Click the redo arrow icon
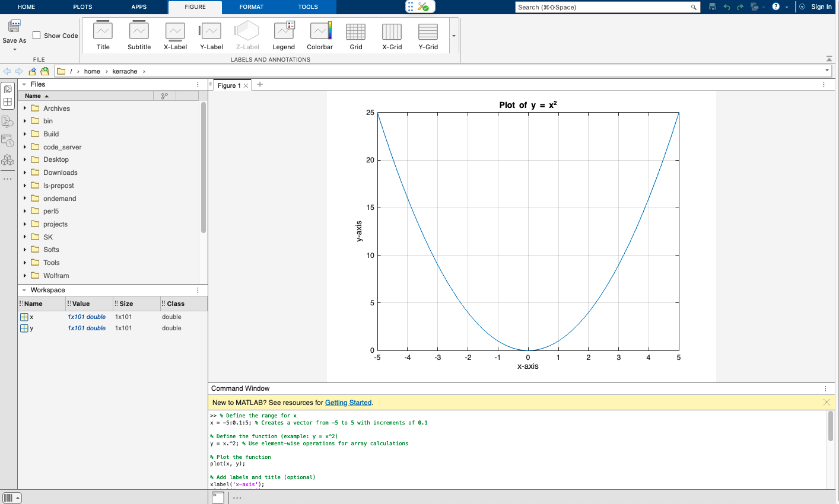This screenshot has width=839, height=504. click(741, 7)
